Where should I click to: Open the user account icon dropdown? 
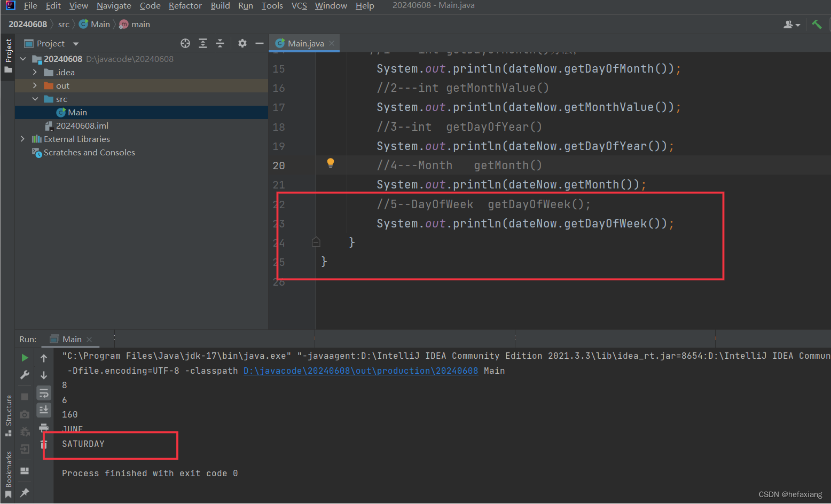(x=791, y=25)
